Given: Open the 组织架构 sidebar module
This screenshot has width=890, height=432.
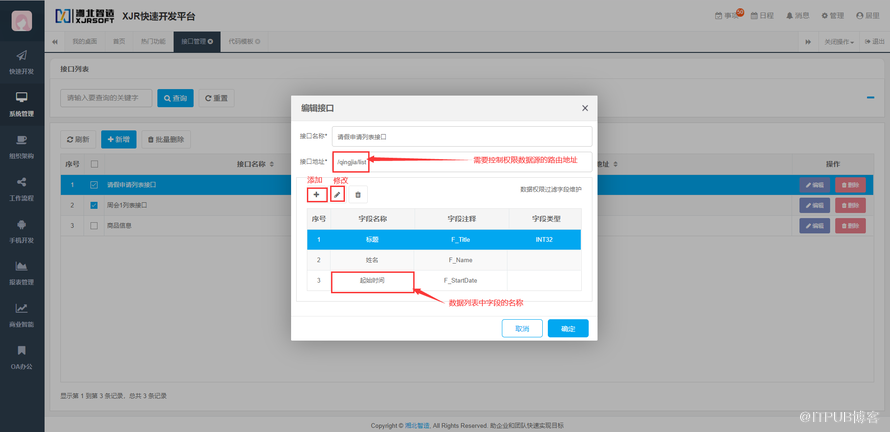Looking at the screenshot, I should (x=22, y=146).
